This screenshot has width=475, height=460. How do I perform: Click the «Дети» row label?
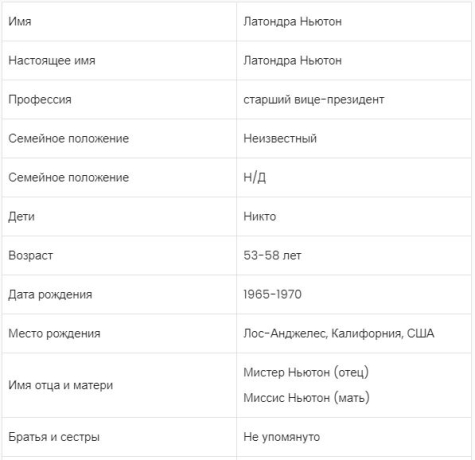click(21, 217)
